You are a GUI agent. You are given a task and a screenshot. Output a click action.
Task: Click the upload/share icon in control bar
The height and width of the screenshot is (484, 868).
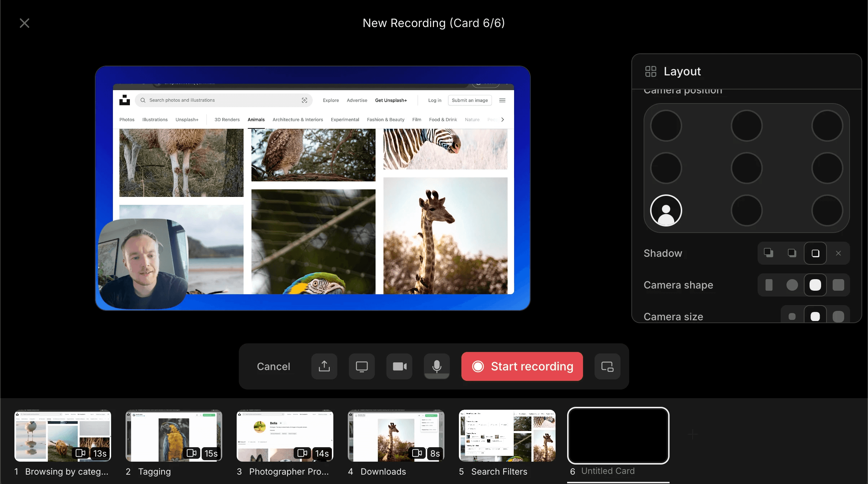(x=324, y=366)
